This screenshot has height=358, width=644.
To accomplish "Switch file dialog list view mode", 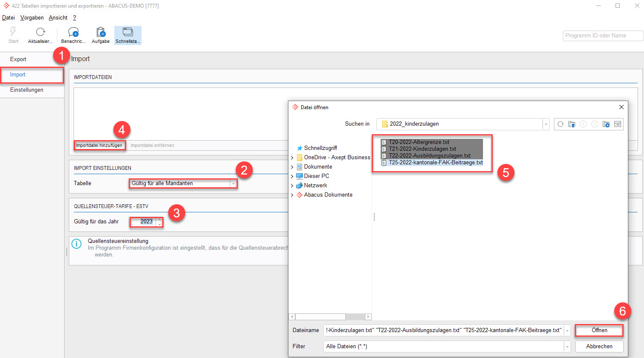I will click(618, 124).
